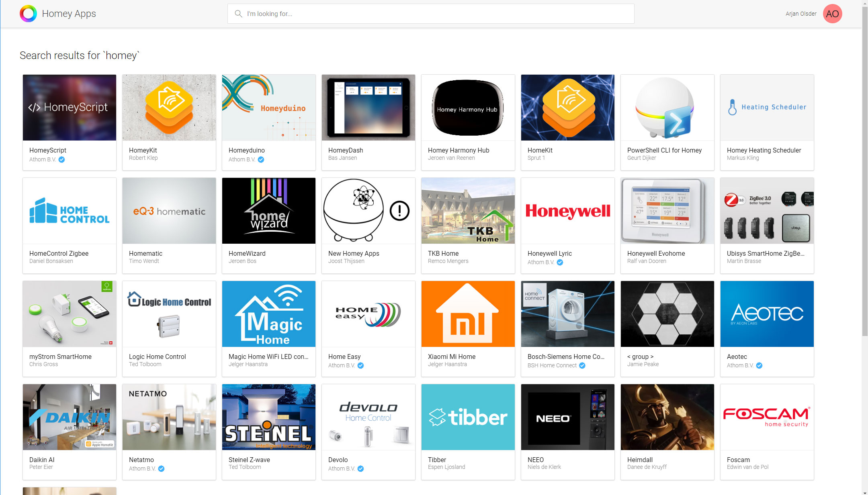Open the myStrom SmartHome image

(70, 314)
